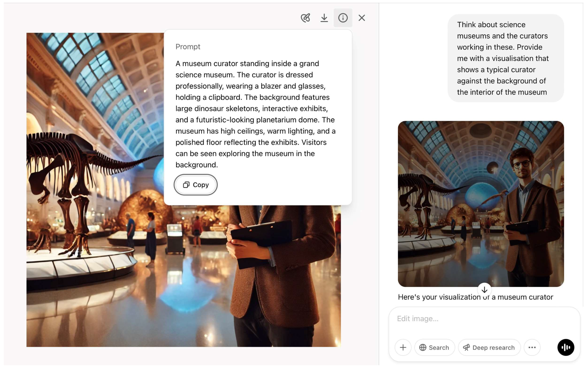Viewport: 588px width, 369px height.
Task: Click the globe icon on Search
Action: click(423, 347)
